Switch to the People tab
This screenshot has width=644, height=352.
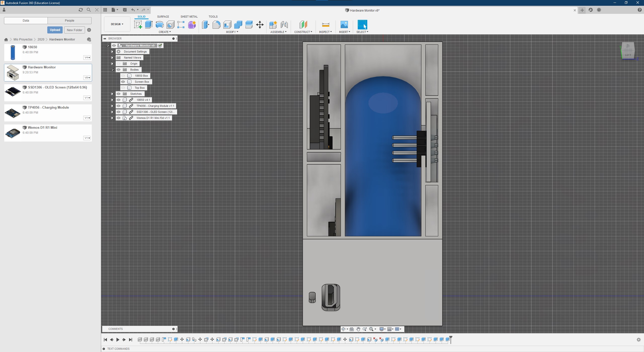(x=69, y=21)
